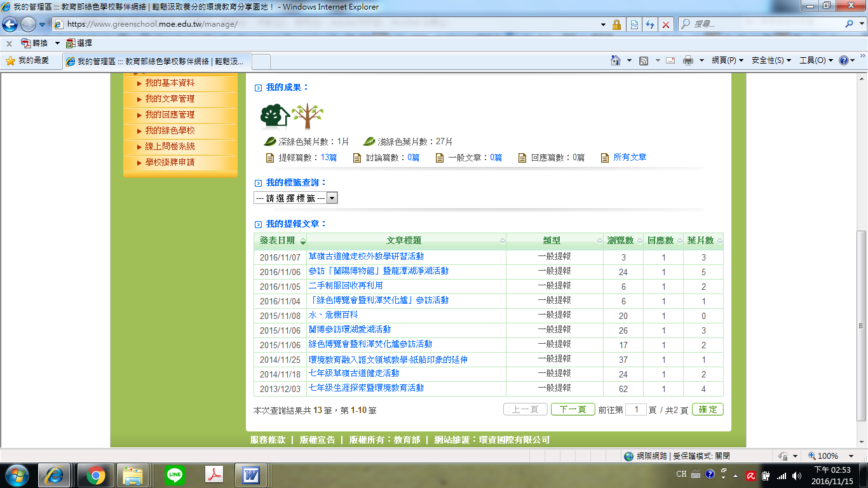Sort table by 瀏覽數 column header

[x=620, y=241]
